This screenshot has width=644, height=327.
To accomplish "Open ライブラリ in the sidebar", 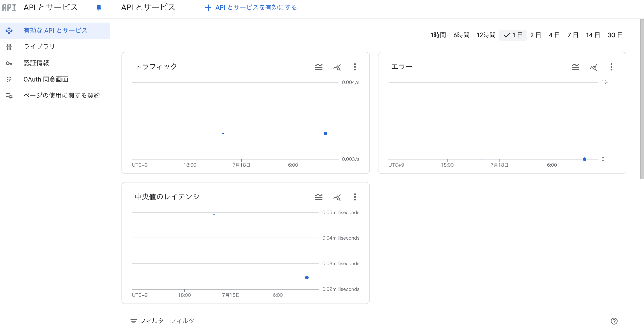I will (39, 47).
